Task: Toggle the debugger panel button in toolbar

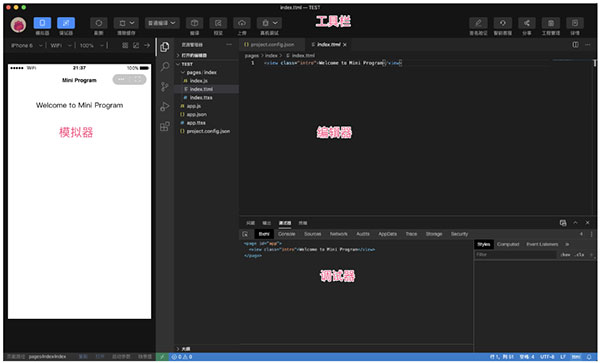Action: pos(66,23)
